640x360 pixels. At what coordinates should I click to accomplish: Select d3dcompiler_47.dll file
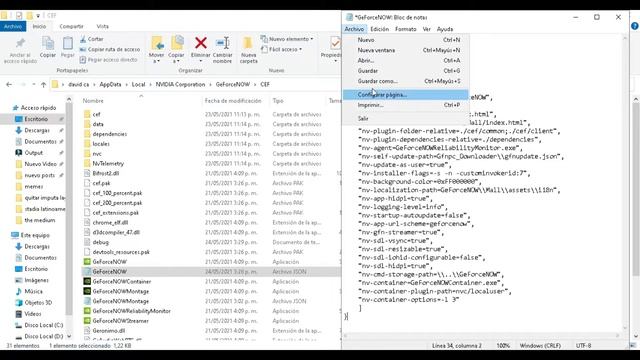click(116, 232)
